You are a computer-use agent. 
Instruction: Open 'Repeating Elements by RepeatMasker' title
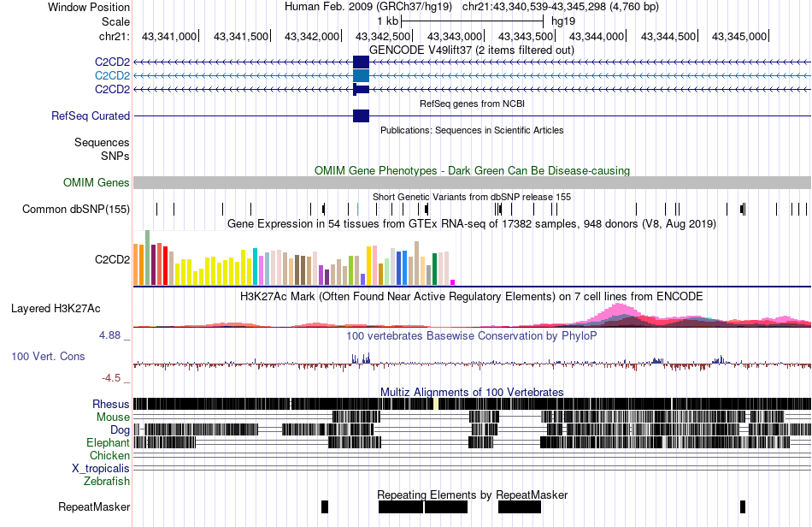click(x=472, y=495)
